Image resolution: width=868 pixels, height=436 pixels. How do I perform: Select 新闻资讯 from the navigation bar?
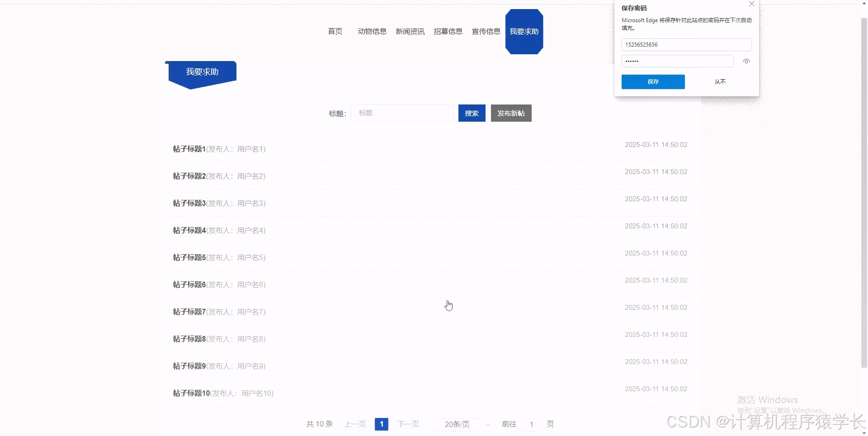coord(410,31)
